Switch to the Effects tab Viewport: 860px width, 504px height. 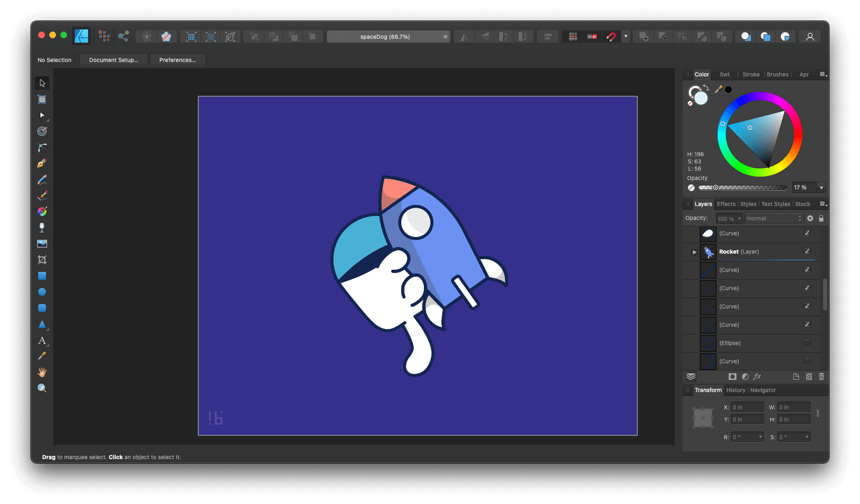(x=726, y=204)
